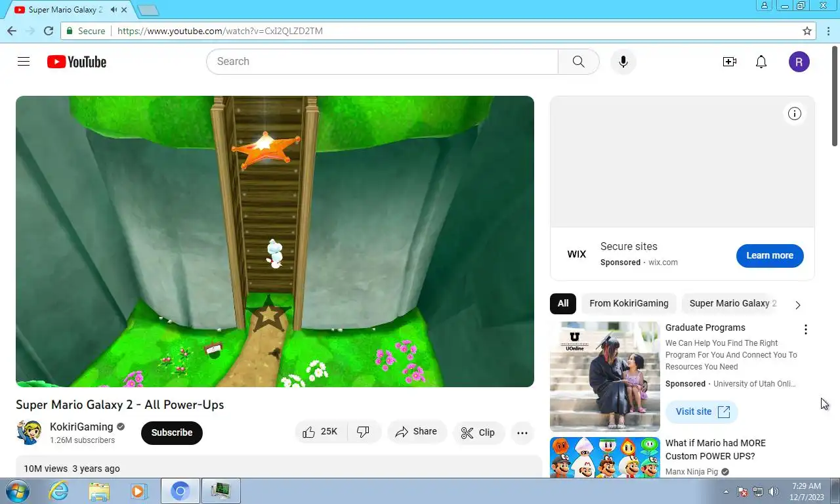Reload the page with the refresh icon
This screenshot has width=840, height=504.
[x=48, y=31]
